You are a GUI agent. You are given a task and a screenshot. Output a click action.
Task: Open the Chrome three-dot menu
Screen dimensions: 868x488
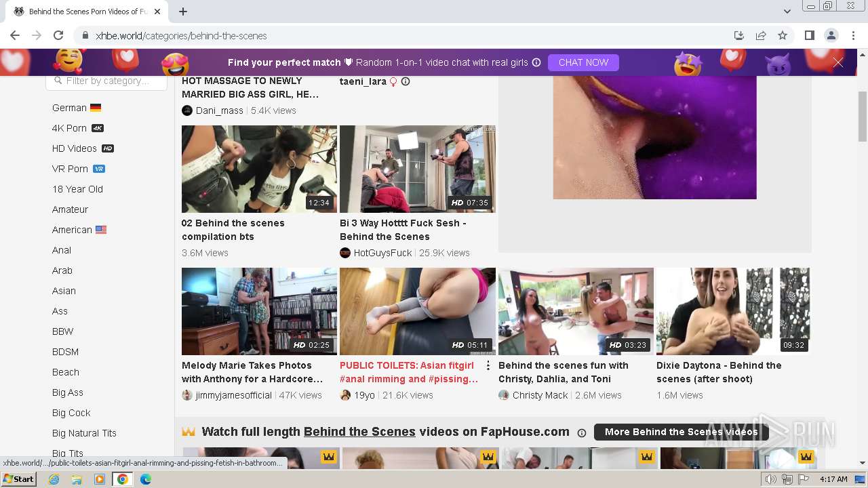pyautogui.click(x=852, y=35)
